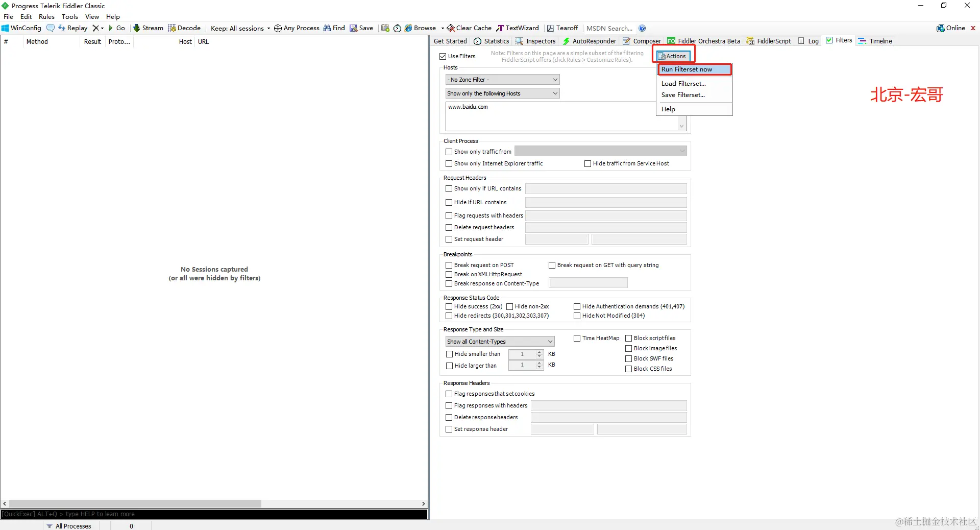Increase the Hide smaller than KB value

click(x=540, y=352)
